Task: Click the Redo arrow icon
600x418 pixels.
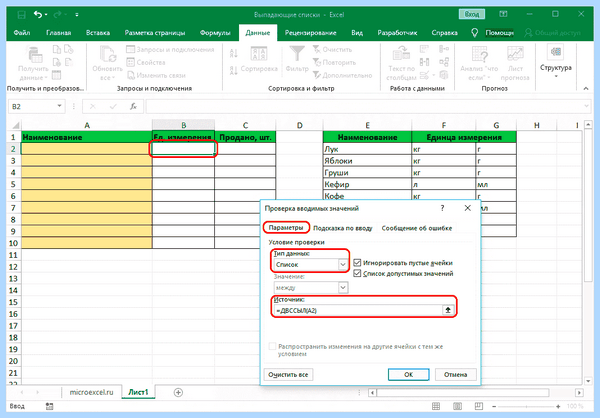Action: pyautogui.click(x=58, y=15)
